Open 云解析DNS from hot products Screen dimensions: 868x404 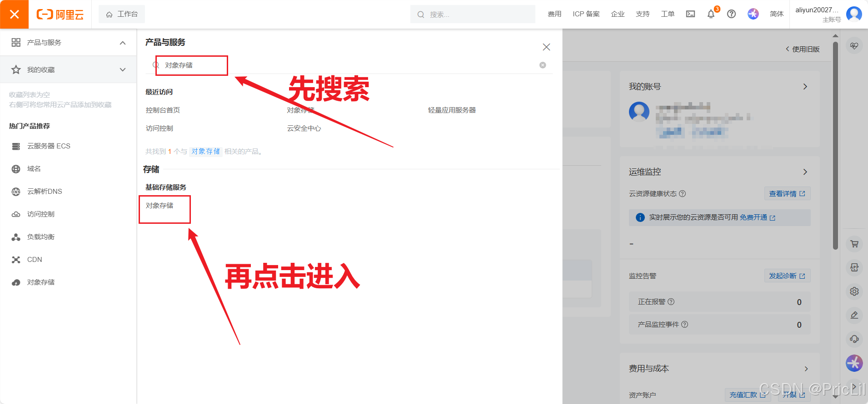(45, 192)
